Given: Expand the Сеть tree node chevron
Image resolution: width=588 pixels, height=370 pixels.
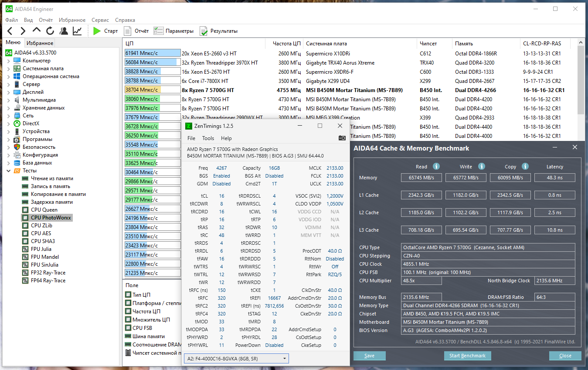Looking at the screenshot, I should 9,116.
